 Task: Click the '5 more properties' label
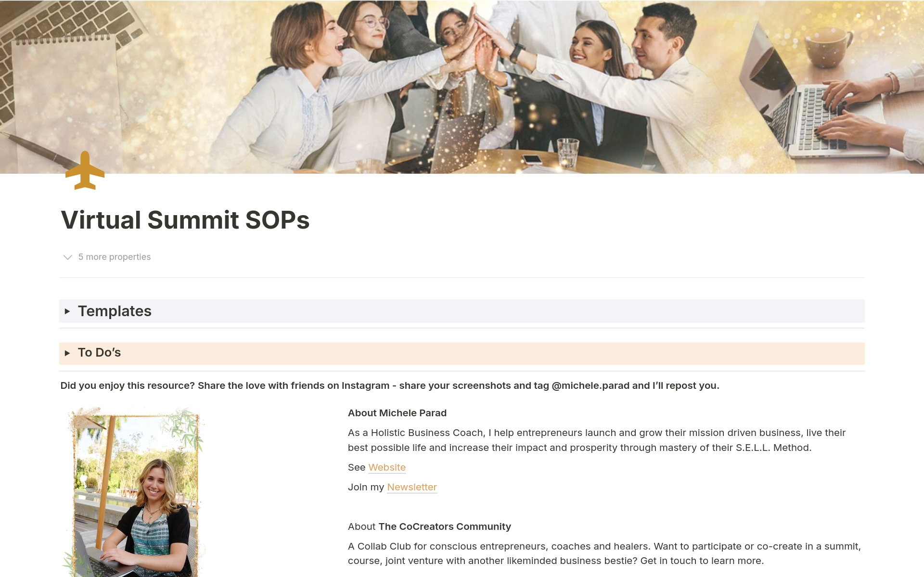point(115,257)
